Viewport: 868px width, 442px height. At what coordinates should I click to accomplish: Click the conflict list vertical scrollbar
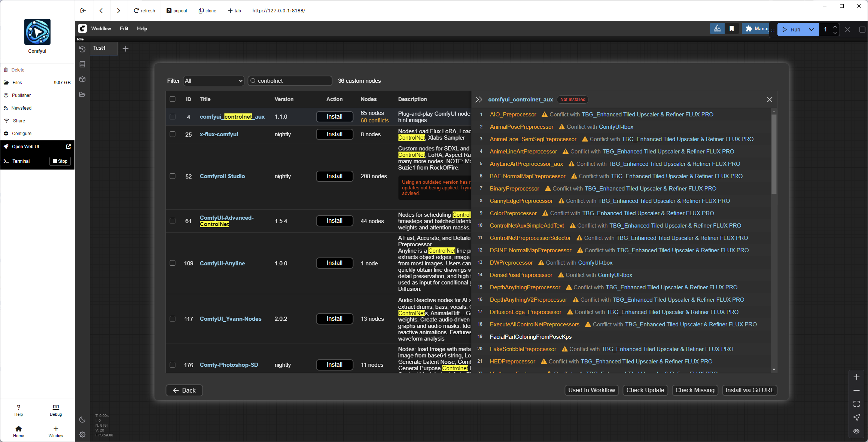click(774, 154)
